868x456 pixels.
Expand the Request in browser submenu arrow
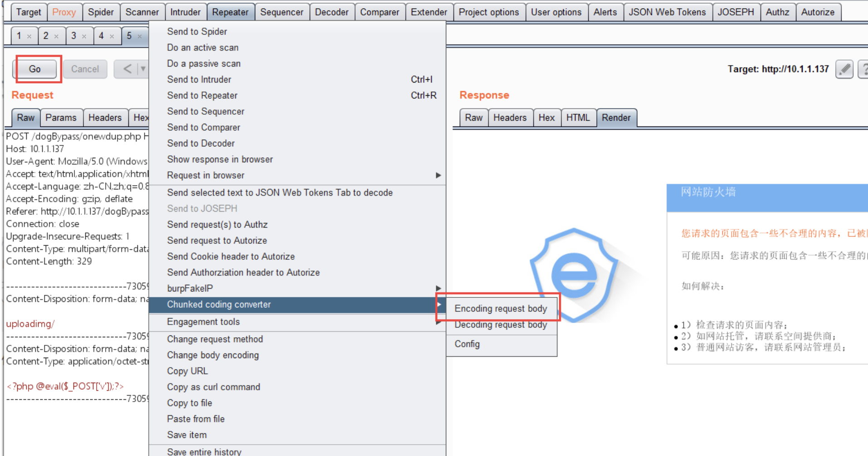click(438, 175)
